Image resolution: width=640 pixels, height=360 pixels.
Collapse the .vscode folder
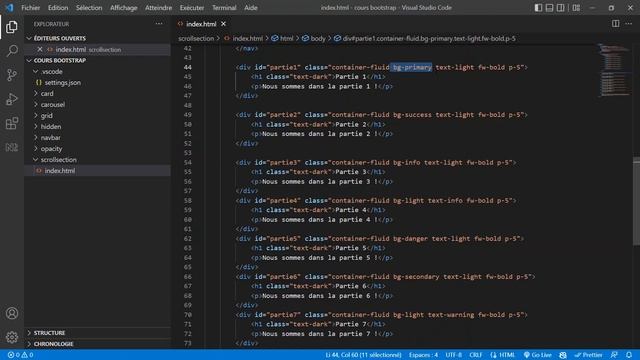click(97, 71)
